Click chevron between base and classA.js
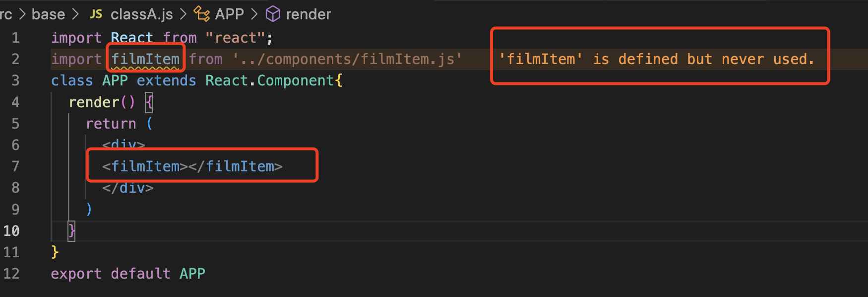The height and width of the screenshot is (297, 868). point(75,14)
